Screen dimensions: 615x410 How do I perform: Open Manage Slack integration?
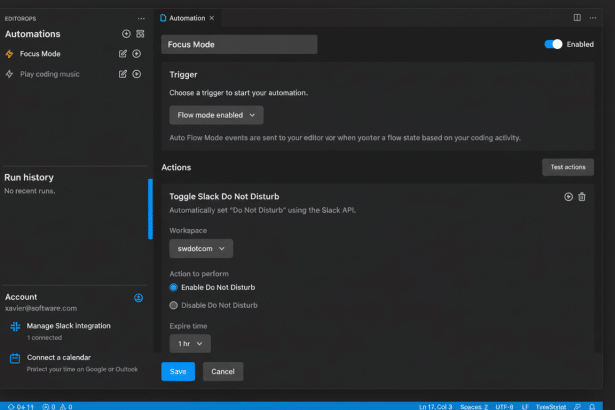click(69, 326)
